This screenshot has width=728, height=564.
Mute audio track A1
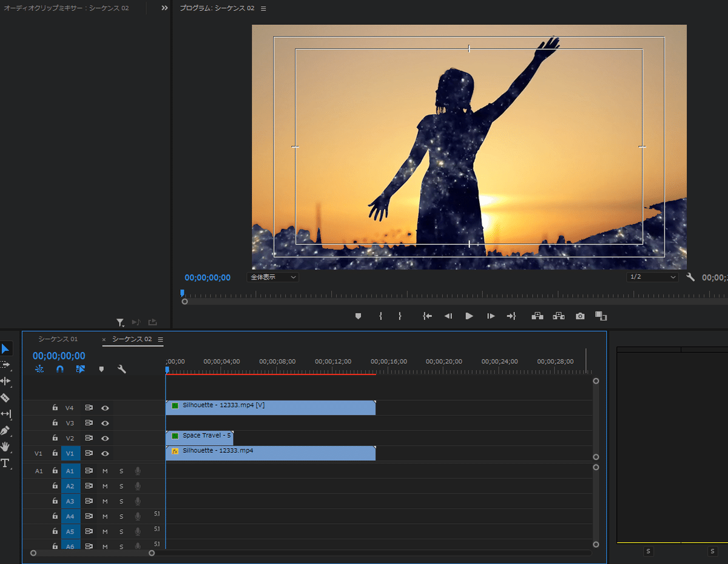tap(105, 471)
